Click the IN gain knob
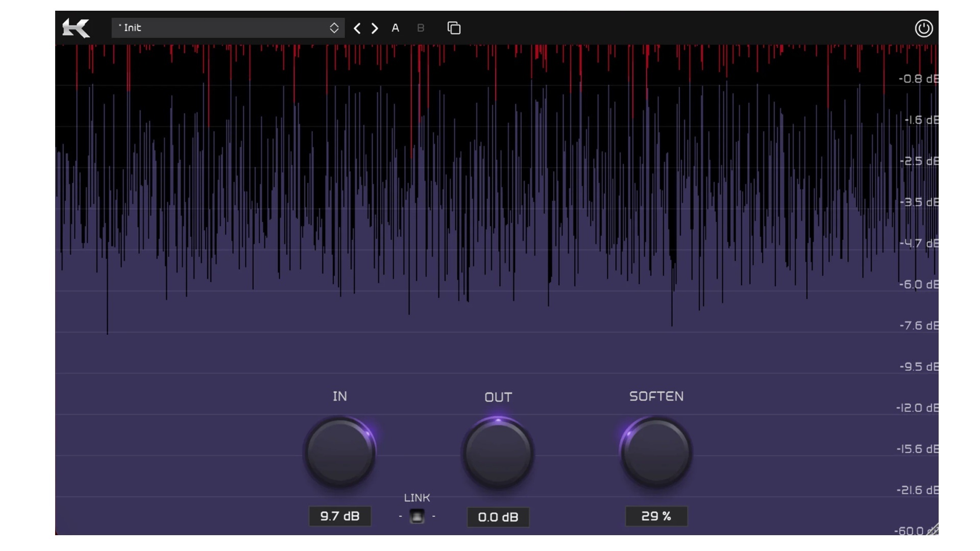 pyautogui.click(x=340, y=453)
